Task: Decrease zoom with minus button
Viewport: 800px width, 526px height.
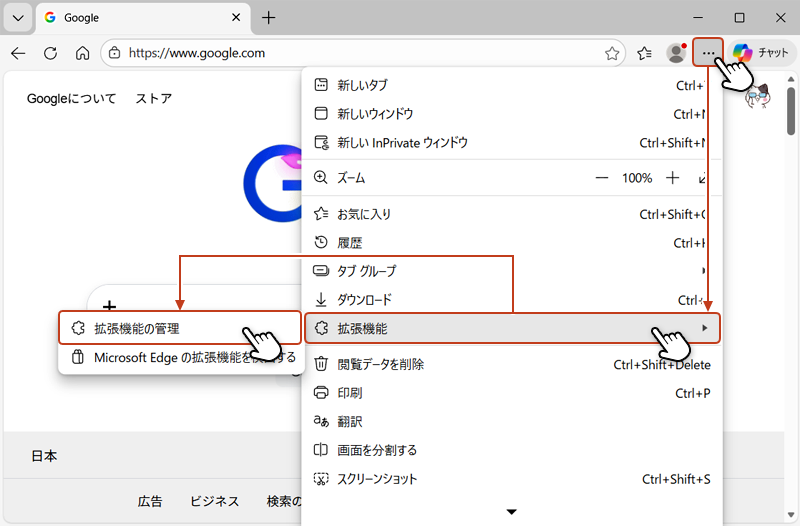Action: (602, 178)
